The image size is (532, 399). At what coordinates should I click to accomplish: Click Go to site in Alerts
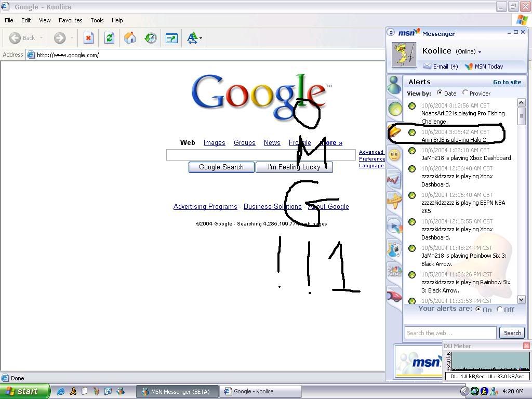(x=507, y=82)
